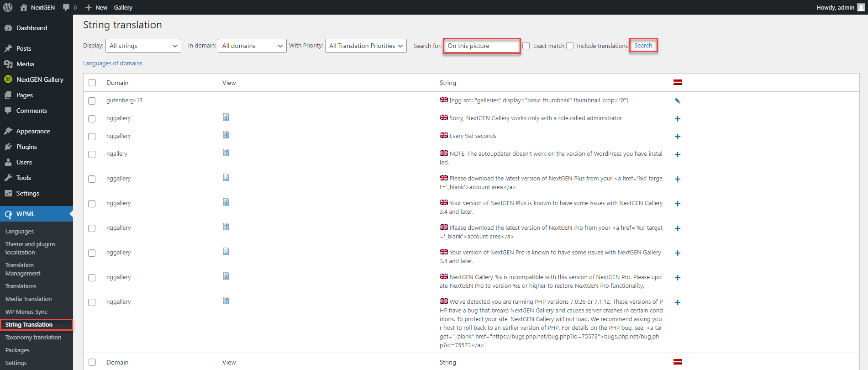Screen dimensions: 868x370
Task: Click the admin user avatar
Action: (x=861, y=7)
